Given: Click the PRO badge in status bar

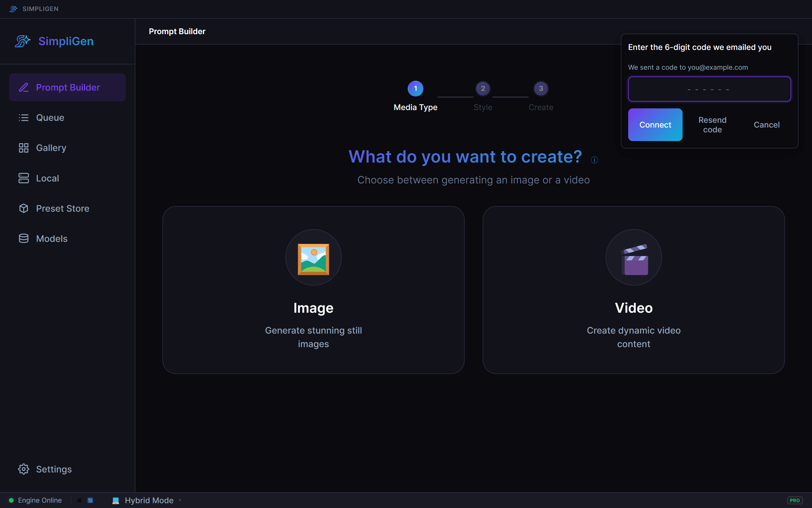Looking at the screenshot, I should [795, 500].
